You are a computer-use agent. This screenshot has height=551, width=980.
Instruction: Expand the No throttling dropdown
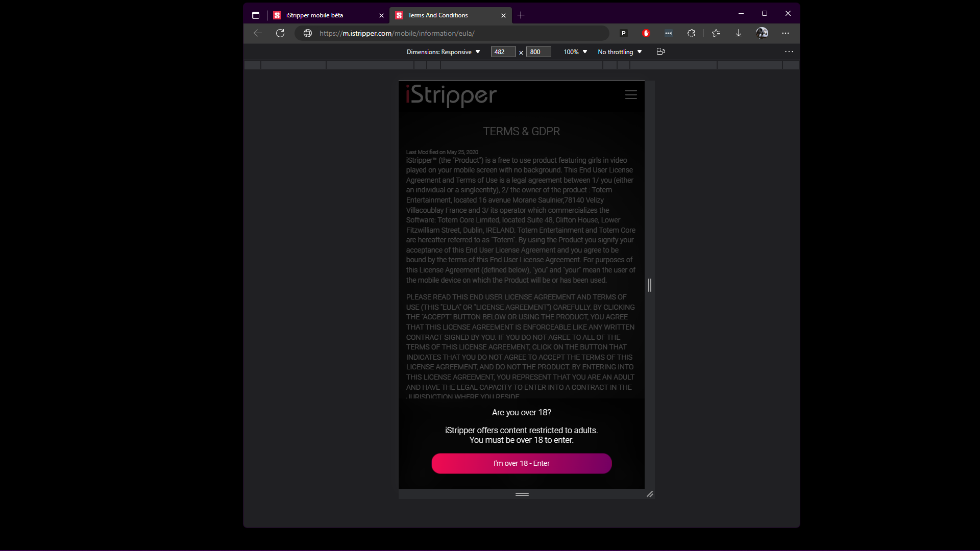(x=620, y=52)
